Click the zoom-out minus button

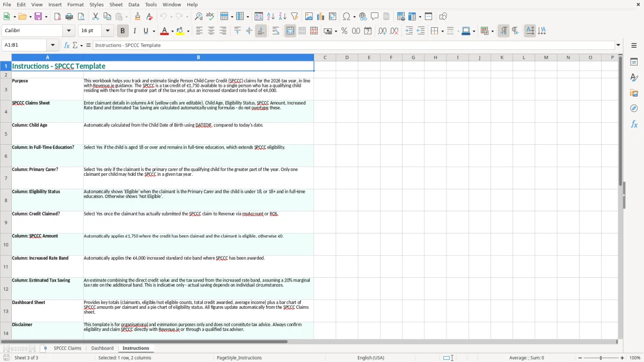(x=579, y=358)
